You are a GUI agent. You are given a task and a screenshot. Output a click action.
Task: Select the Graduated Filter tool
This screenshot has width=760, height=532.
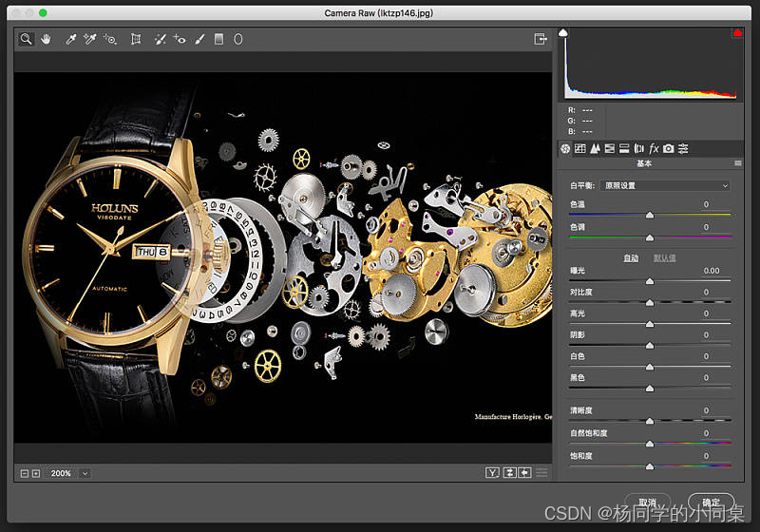219,39
